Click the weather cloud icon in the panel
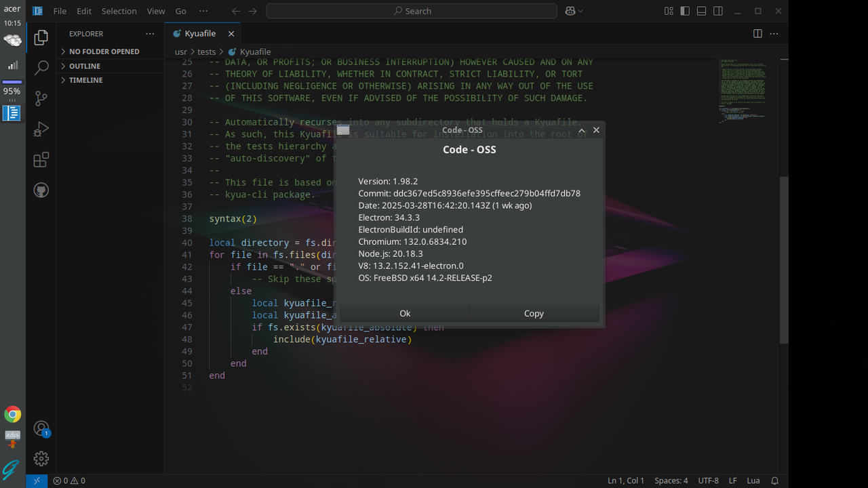Screen dimensions: 868x488 12,41
